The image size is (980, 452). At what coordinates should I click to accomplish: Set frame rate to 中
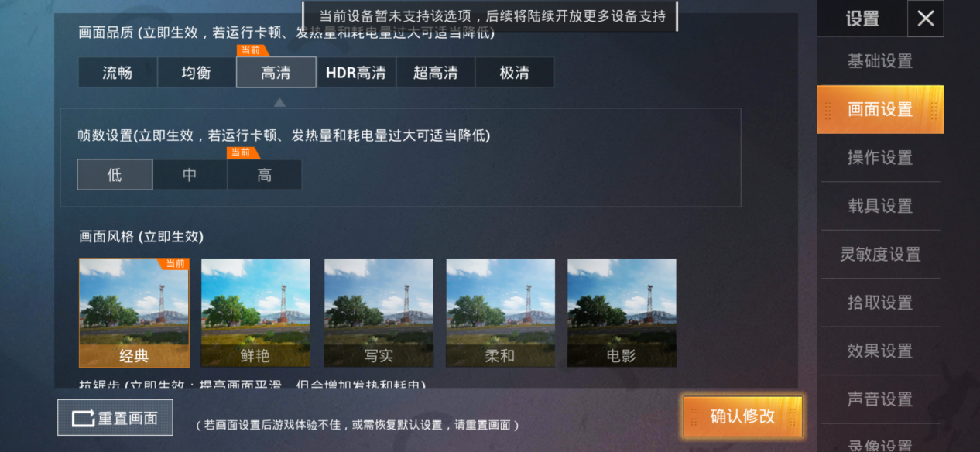click(190, 175)
